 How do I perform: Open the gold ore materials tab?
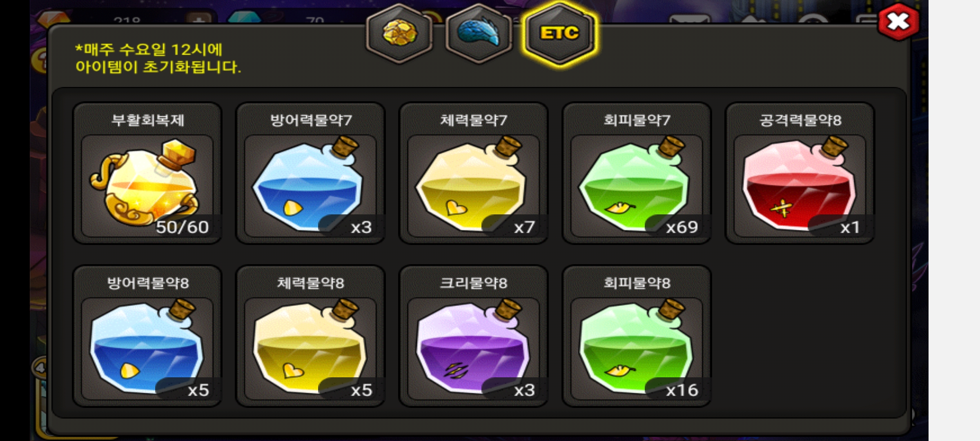click(x=399, y=33)
